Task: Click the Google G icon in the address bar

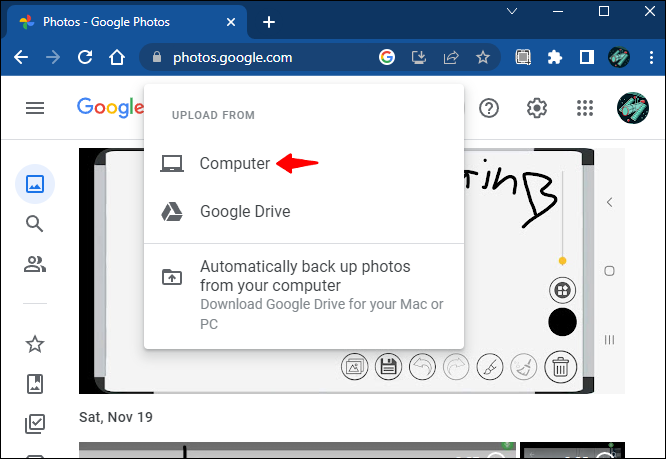Action: point(387,57)
